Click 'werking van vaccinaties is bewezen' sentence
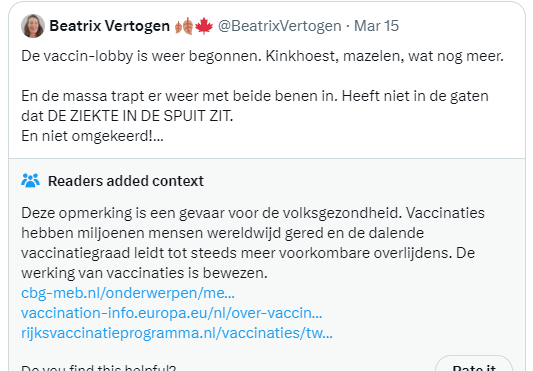533x371 pixels. [x=144, y=273]
